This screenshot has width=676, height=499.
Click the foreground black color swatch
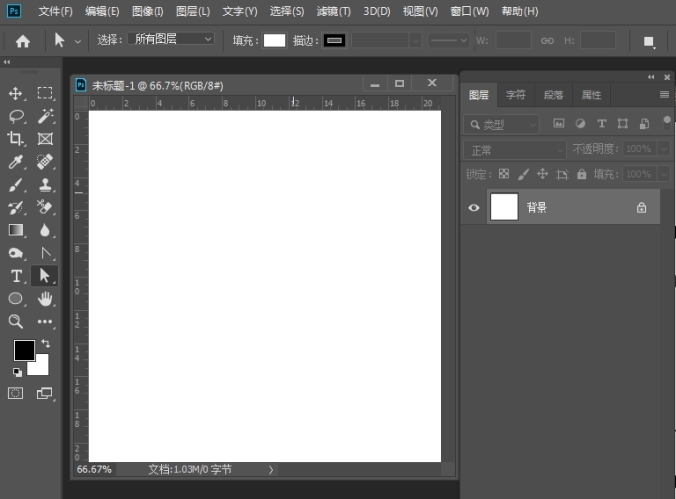point(23,350)
